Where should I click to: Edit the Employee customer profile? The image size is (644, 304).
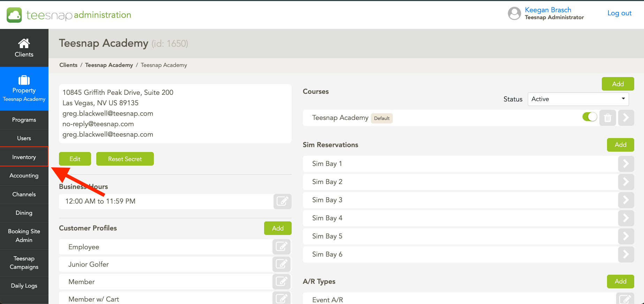[282, 247]
